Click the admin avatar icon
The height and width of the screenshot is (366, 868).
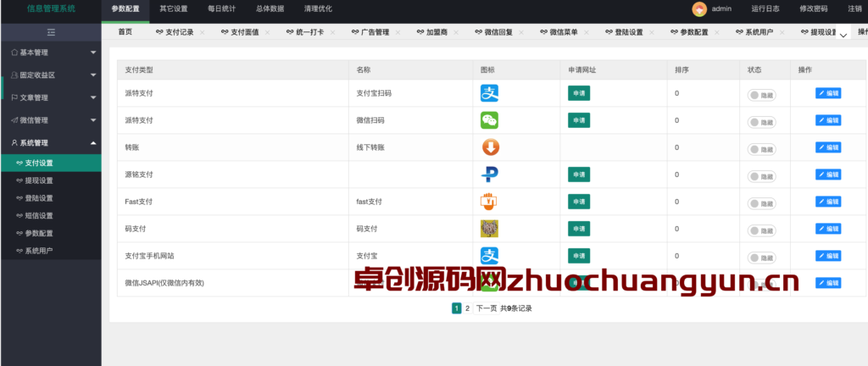699,8
